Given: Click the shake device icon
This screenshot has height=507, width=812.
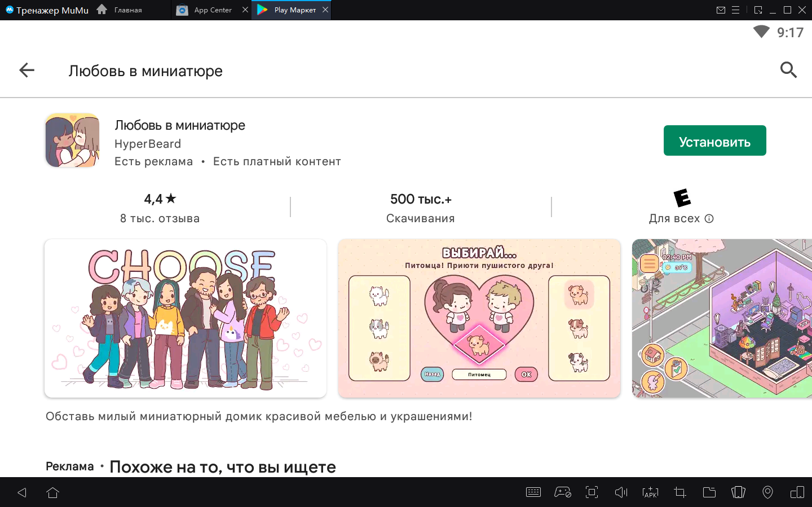Looking at the screenshot, I should tap(738, 492).
